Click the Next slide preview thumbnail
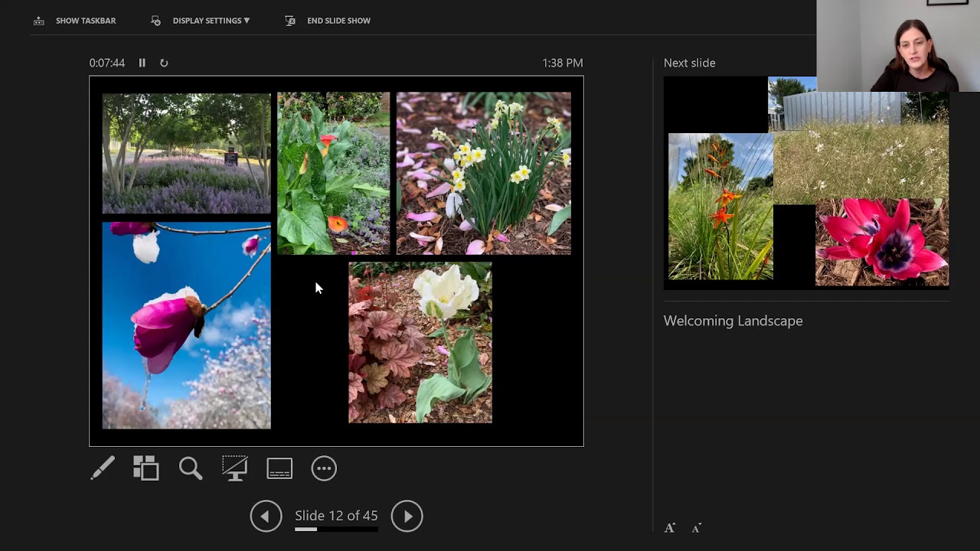The image size is (980, 551). point(806,183)
